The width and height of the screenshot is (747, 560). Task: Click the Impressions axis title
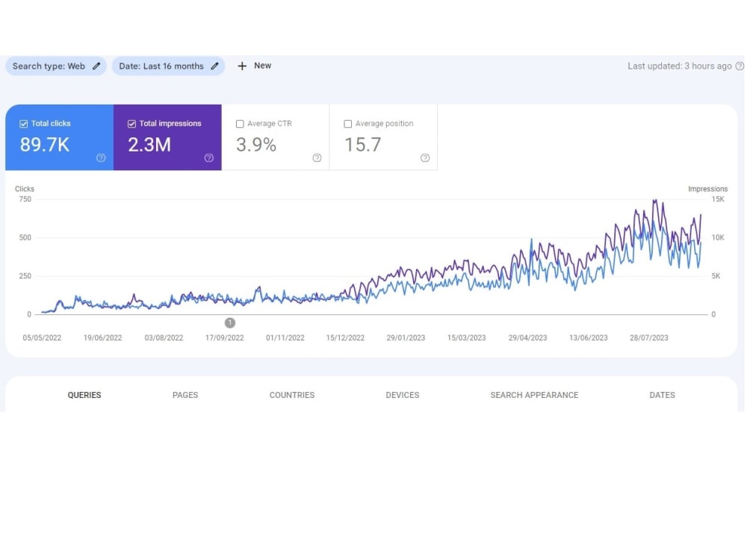coord(707,189)
